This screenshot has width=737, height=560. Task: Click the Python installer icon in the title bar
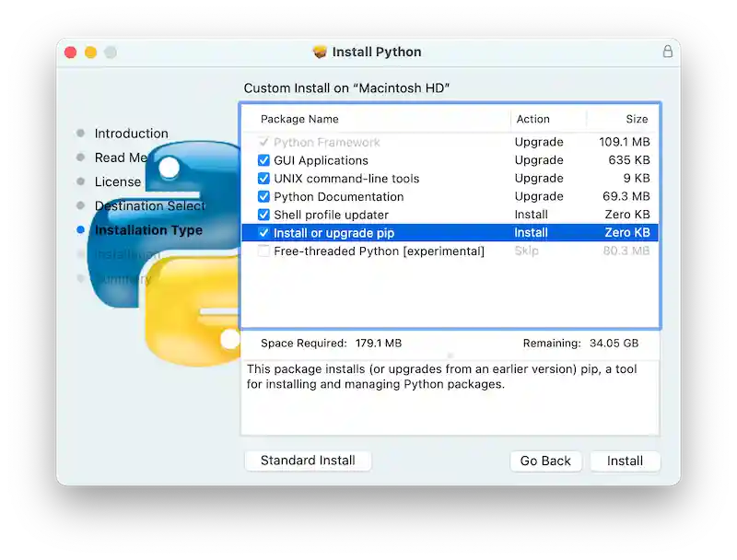pyautogui.click(x=319, y=52)
